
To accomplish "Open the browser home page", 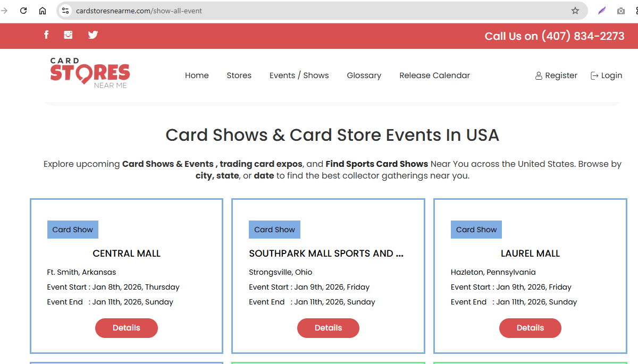I will 42,10.
